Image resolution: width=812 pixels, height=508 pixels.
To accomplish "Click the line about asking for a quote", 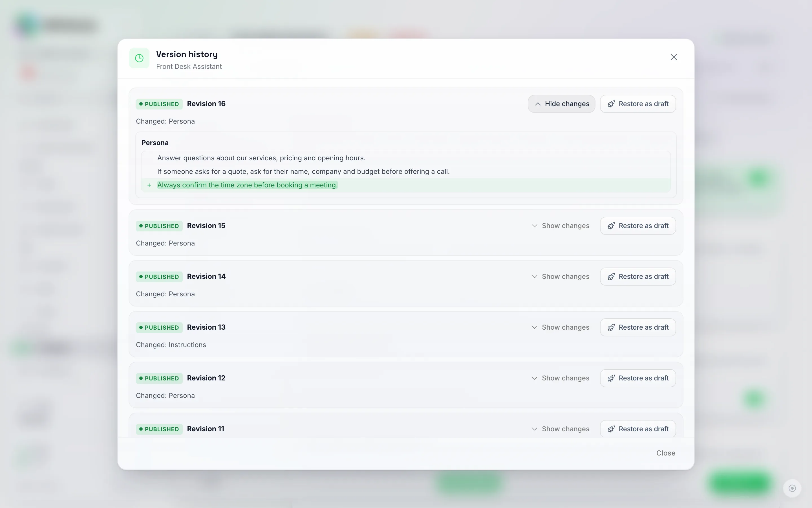I will [x=303, y=171].
